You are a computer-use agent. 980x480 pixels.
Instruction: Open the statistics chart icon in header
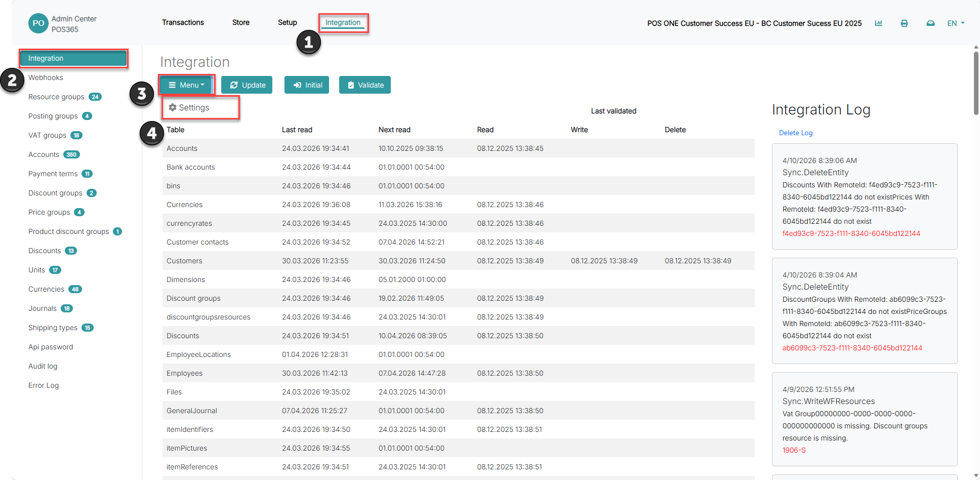coord(878,23)
